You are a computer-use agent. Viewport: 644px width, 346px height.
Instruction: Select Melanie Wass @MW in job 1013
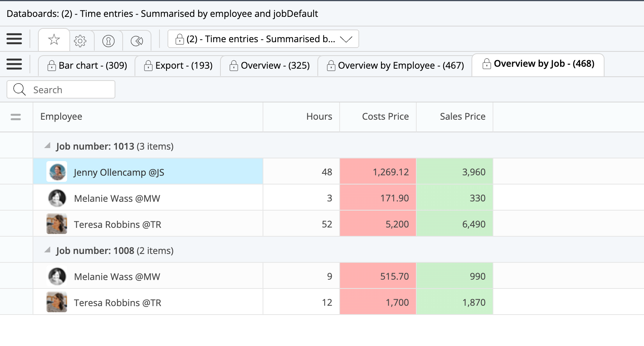tap(148, 198)
